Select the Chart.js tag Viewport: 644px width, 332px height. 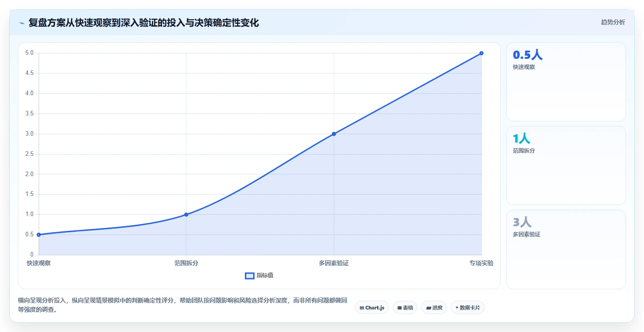(372, 308)
